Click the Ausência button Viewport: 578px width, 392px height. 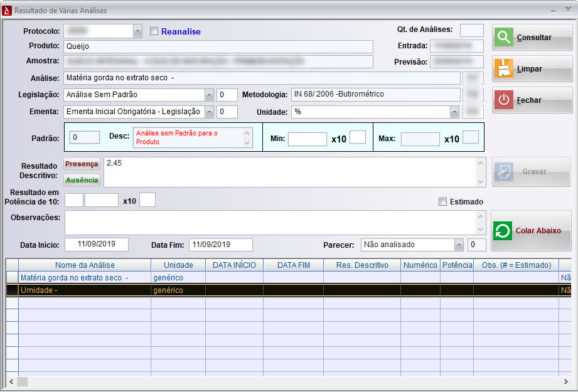click(82, 180)
